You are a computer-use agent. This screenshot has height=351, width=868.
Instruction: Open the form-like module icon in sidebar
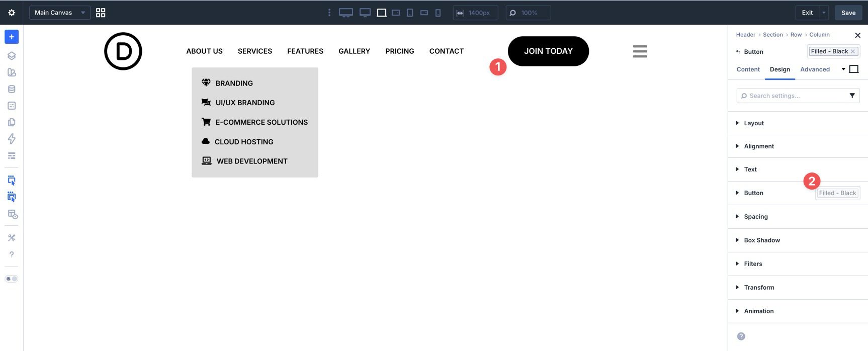pos(12,106)
